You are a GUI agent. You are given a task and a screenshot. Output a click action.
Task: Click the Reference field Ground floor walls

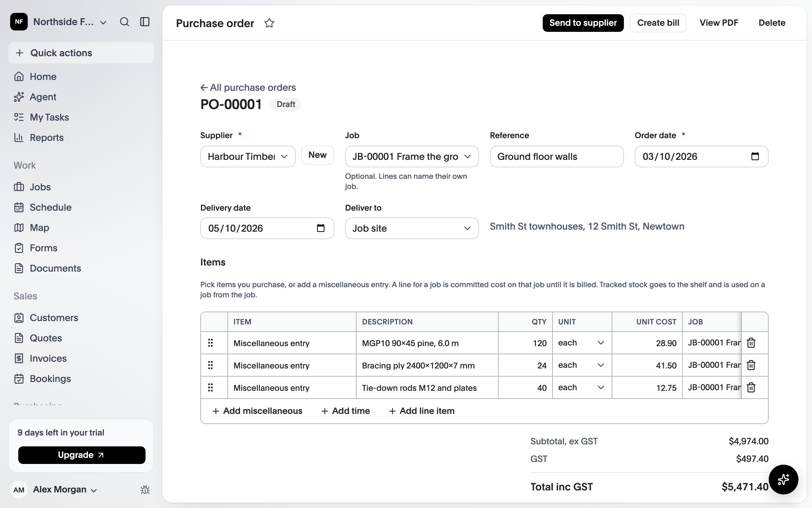pyautogui.click(x=557, y=156)
